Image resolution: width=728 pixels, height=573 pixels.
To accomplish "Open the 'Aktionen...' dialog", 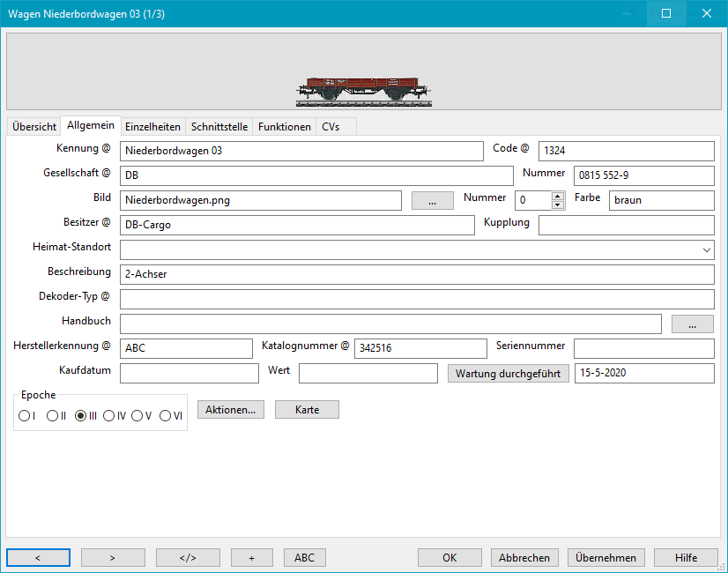I will pos(230,410).
